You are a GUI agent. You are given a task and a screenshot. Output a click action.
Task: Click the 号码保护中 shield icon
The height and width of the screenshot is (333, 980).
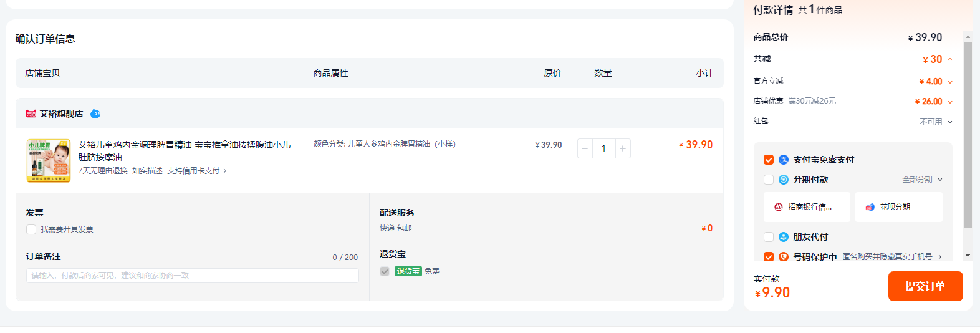[x=784, y=256]
